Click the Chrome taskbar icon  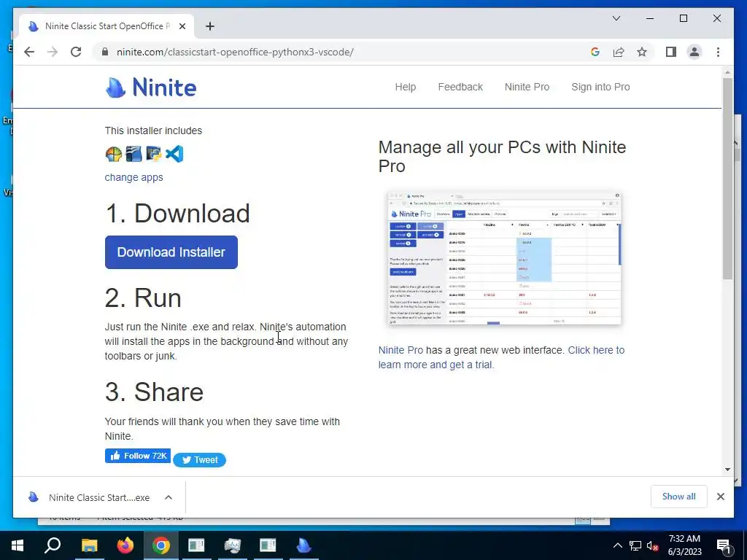pos(161,545)
